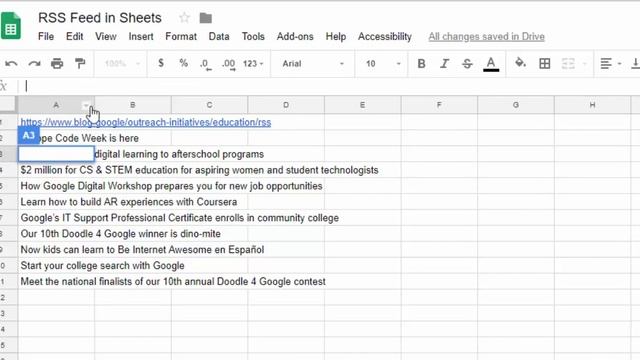Open the Accessibility menu
The width and height of the screenshot is (640, 360).
coord(384,37)
